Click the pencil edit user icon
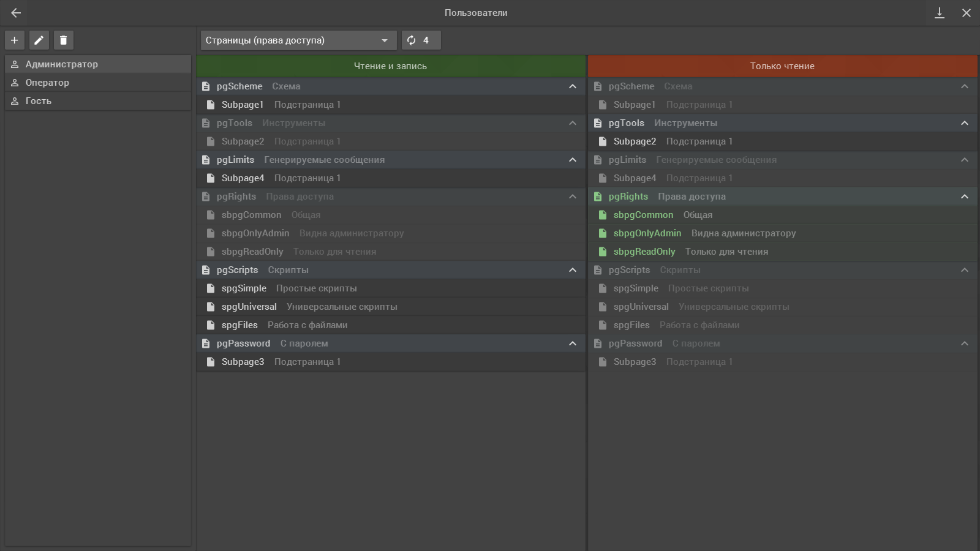This screenshot has height=551, width=980. [x=39, y=40]
